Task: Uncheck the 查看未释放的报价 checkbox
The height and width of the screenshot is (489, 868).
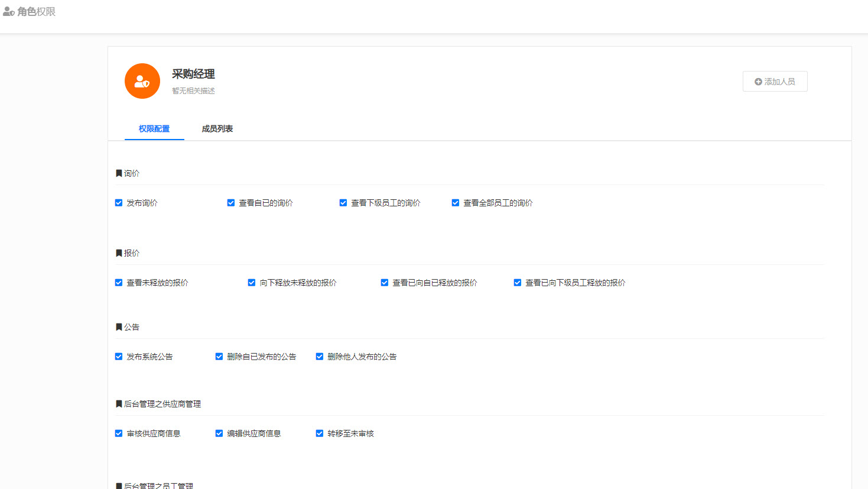Action: pyautogui.click(x=119, y=283)
